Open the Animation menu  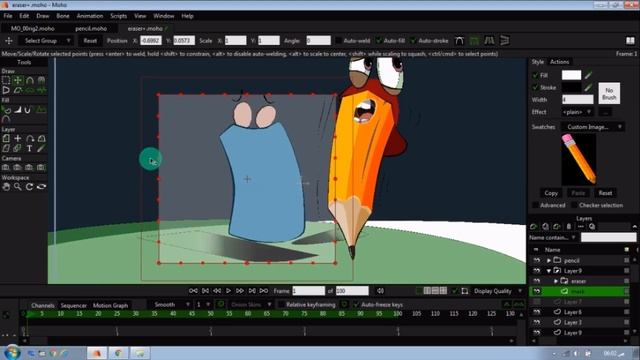pos(90,16)
